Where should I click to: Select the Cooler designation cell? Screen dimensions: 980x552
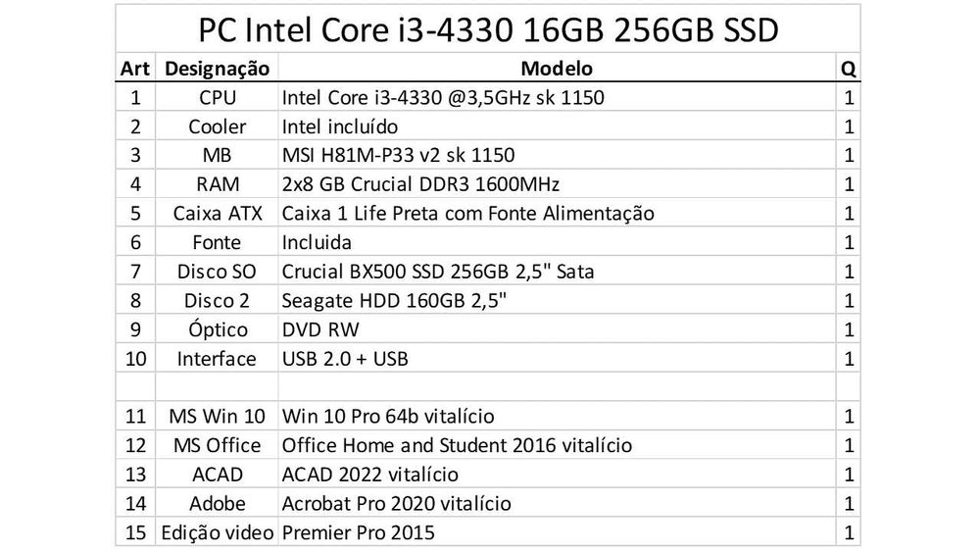point(217,126)
